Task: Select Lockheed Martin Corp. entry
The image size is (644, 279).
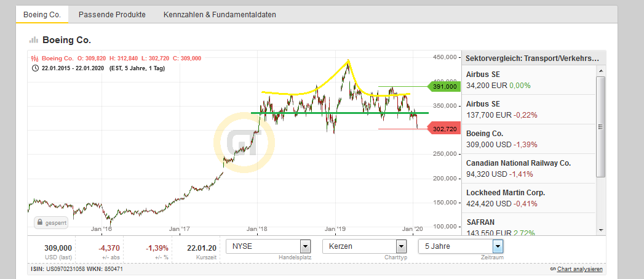Action: (x=529, y=198)
